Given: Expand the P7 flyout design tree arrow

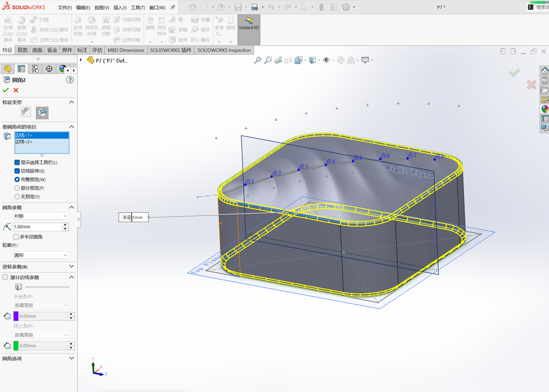Looking at the screenshot, I should (x=81, y=60).
